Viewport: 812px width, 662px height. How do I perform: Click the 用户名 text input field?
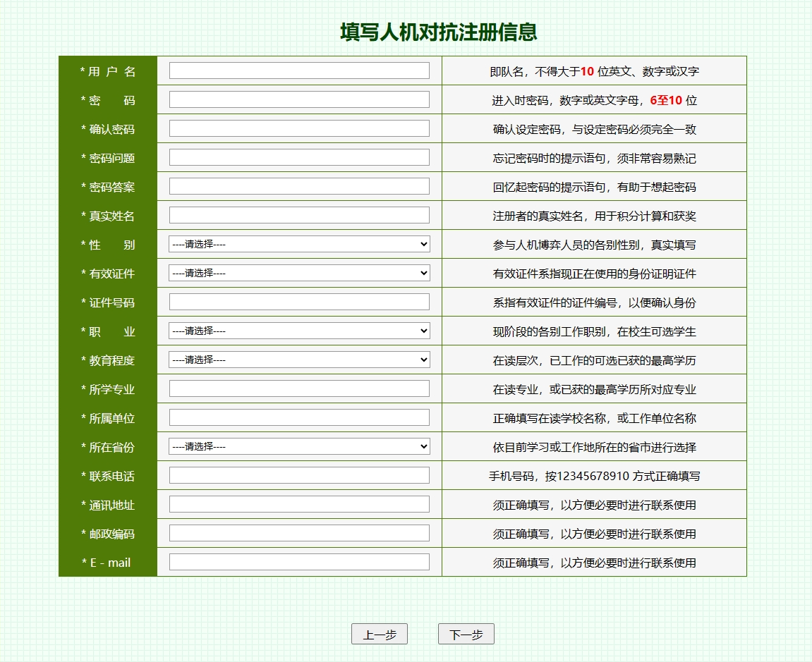(x=299, y=71)
